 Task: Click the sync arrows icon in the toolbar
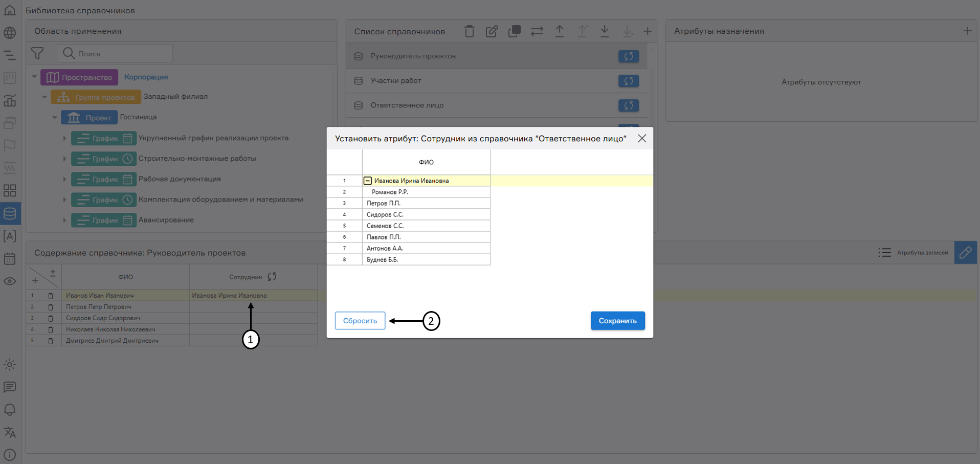point(537,31)
